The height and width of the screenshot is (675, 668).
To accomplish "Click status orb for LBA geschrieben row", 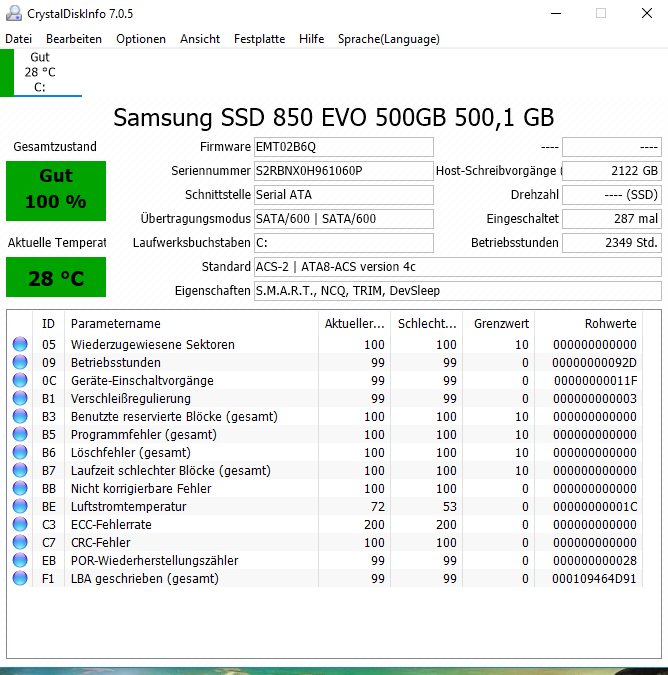I will (x=20, y=579).
